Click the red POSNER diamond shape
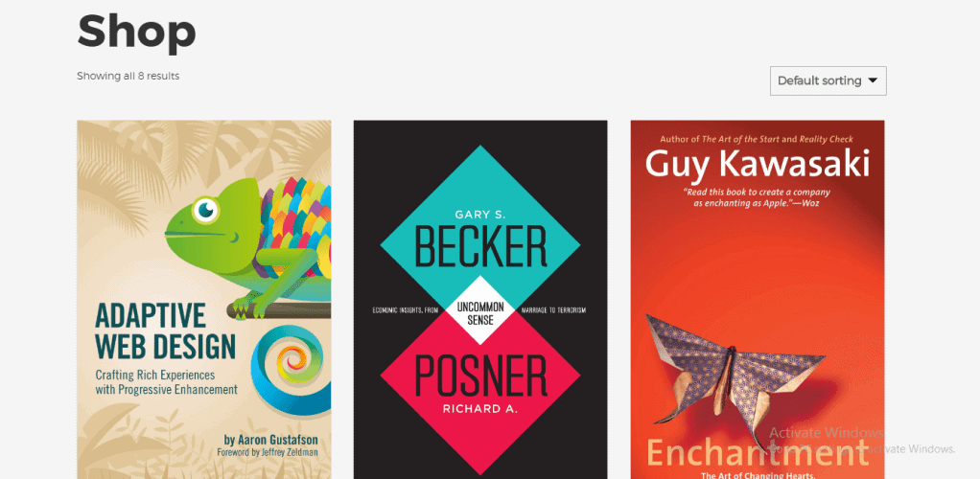Viewport: 980px width, 479px height. click(x=480, y=390)
